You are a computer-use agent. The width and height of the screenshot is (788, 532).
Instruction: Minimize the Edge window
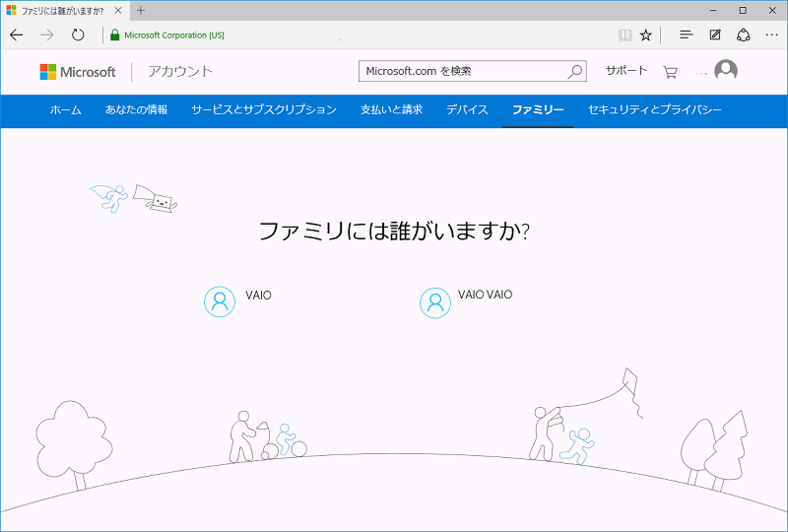pos(713,10)
